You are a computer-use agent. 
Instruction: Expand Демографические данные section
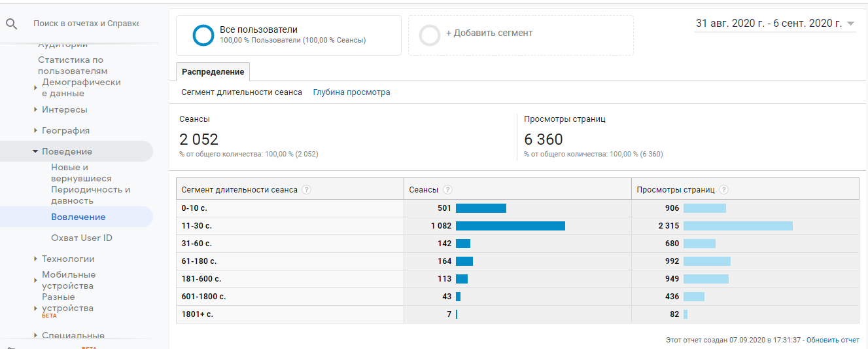tap(35, 88)
